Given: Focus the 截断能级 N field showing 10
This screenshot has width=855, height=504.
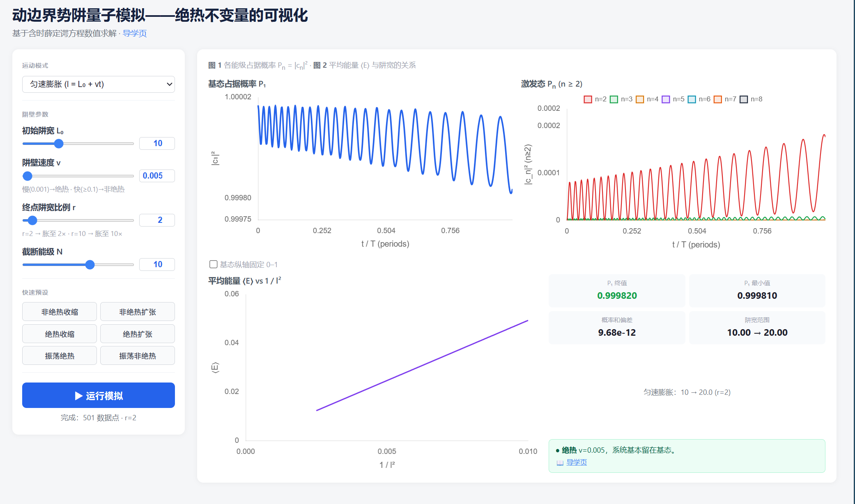Looking at the screenshot, I should [157, 264].
